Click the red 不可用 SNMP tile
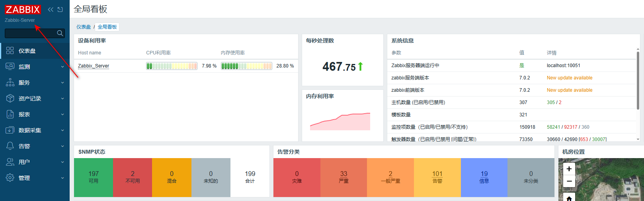 (133, 177)
